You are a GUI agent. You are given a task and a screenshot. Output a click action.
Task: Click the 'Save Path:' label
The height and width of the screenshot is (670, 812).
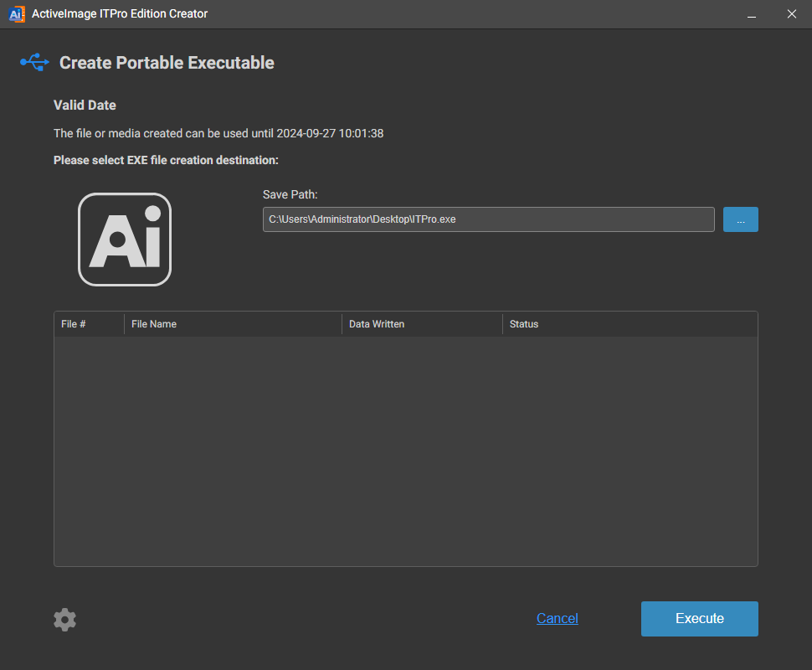(x=290, y=194)
